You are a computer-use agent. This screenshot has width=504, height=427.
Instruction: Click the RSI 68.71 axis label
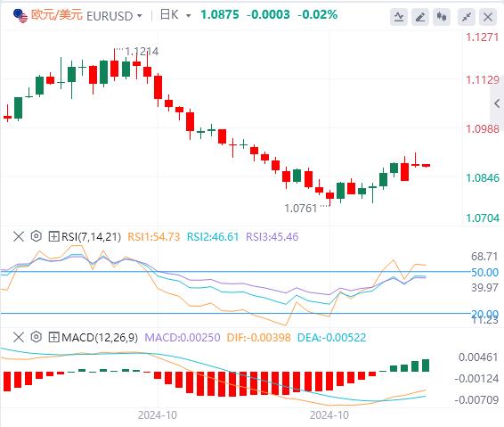click(484, 257)
